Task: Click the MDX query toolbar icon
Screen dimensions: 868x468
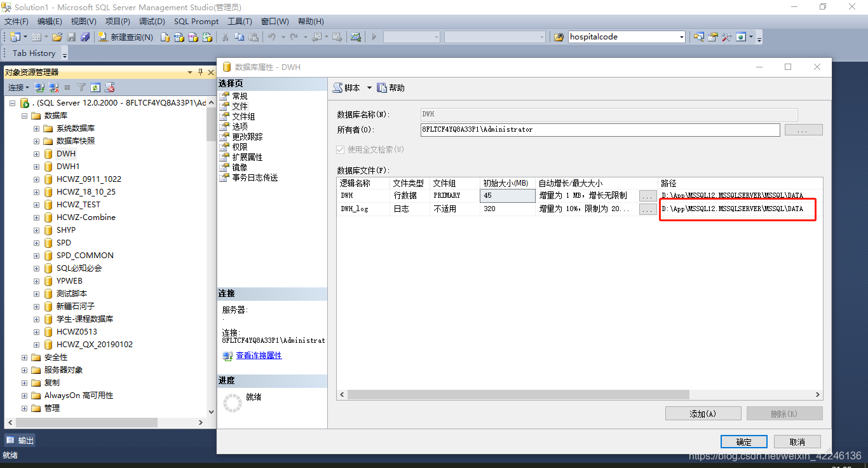Action: (179, 37)
